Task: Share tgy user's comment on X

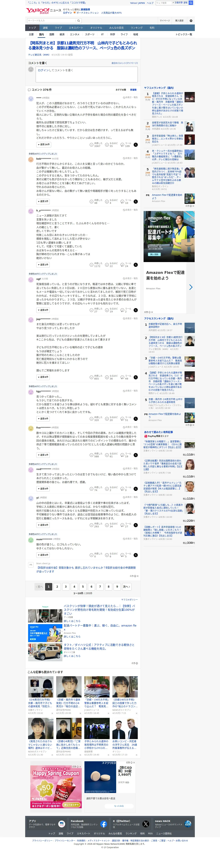Action: (135, 419)
